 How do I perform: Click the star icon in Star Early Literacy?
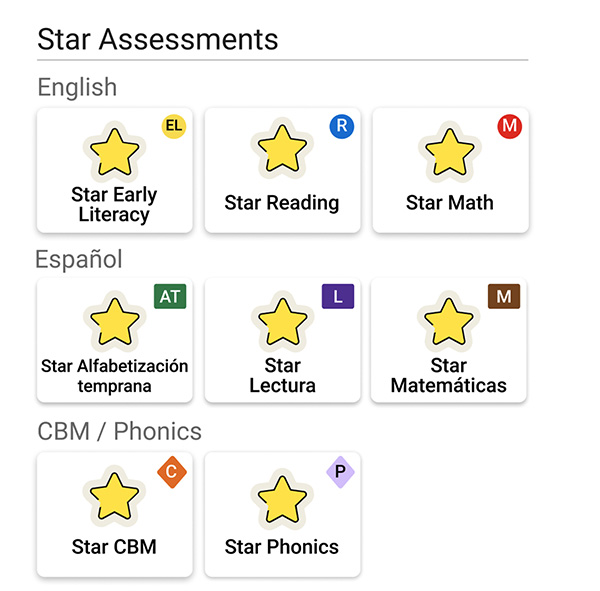click(114, 151)
